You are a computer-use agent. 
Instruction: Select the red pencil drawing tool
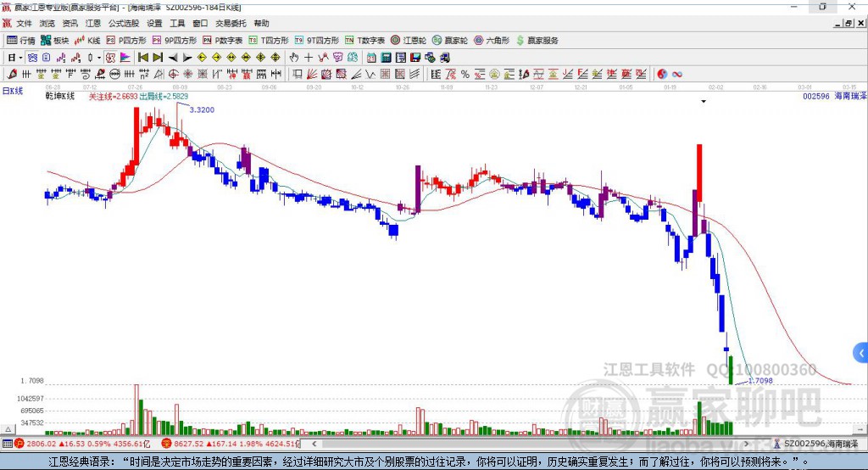tap(12, 75)
